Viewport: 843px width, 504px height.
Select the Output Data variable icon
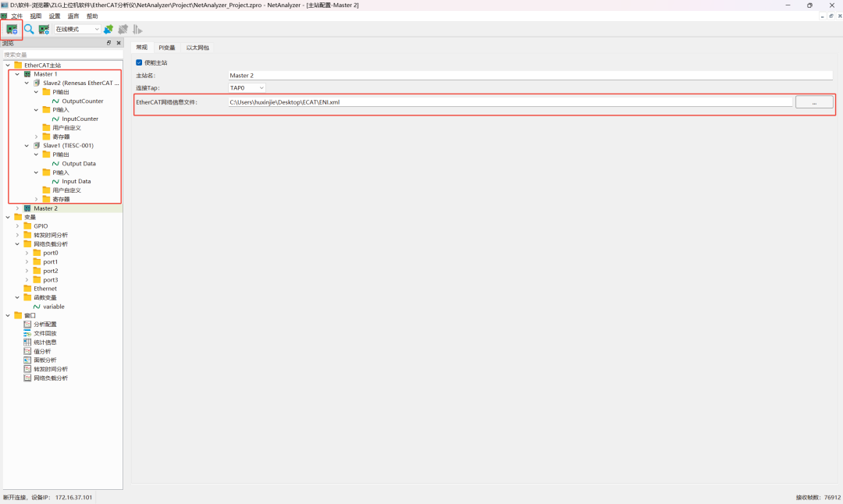tap(55, 163)
